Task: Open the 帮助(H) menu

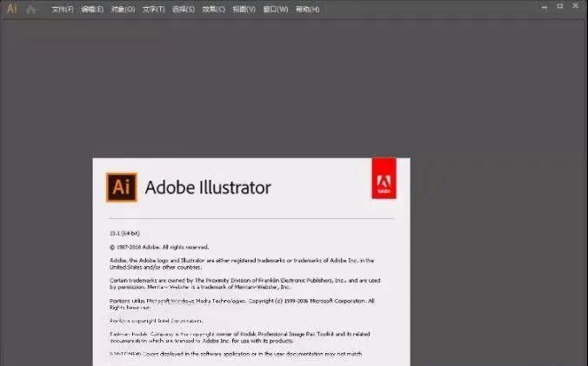Action: tap(308, 10)
